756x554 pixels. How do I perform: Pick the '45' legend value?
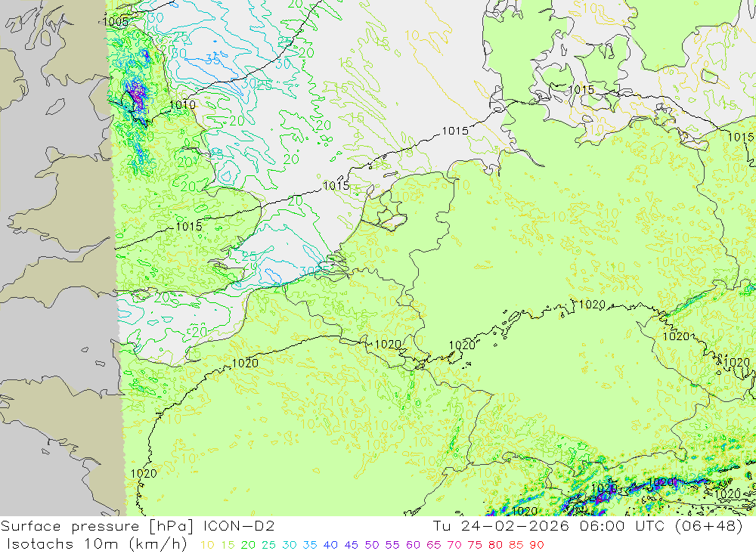click(x=352, y=545)
